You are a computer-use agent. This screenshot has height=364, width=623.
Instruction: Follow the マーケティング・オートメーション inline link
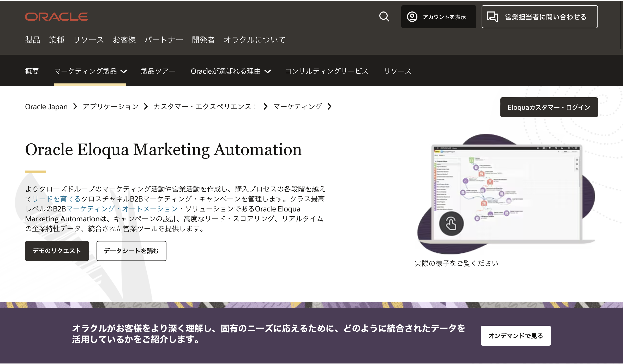pos(122,209)
